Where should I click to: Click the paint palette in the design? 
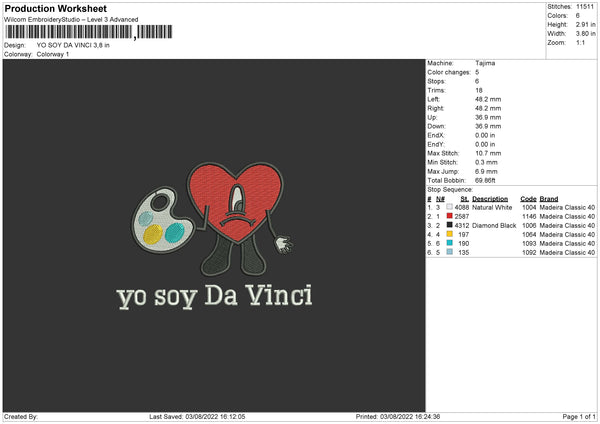[x=162, y=220]
